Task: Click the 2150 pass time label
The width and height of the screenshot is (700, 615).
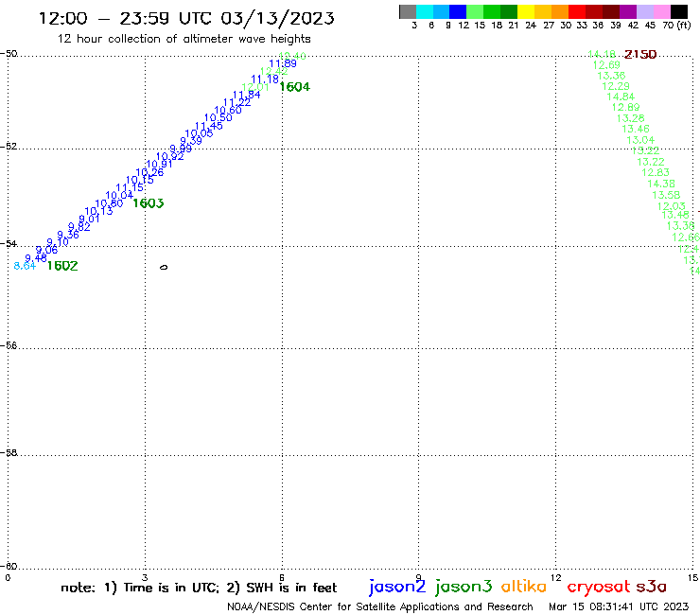Action: (640, 55)
